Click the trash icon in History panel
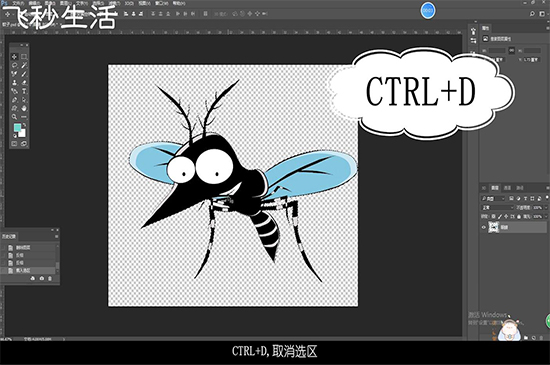Screen dimensions: 550x365 point(50,278)
